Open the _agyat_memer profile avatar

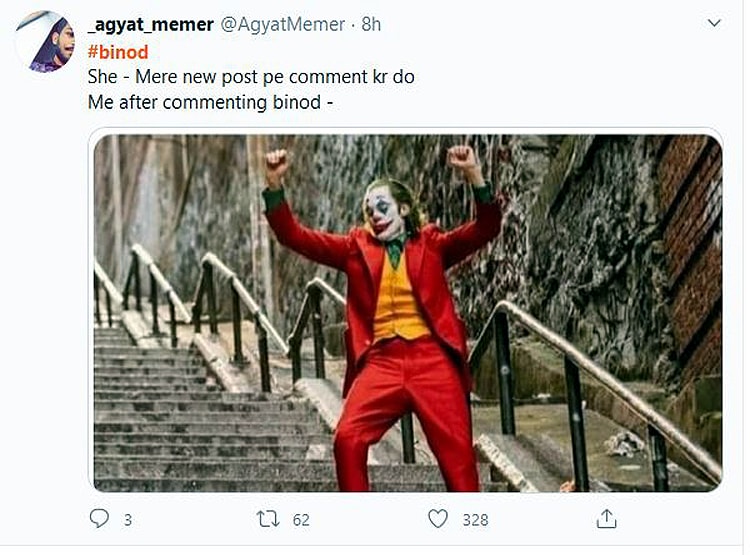[45, 42]
